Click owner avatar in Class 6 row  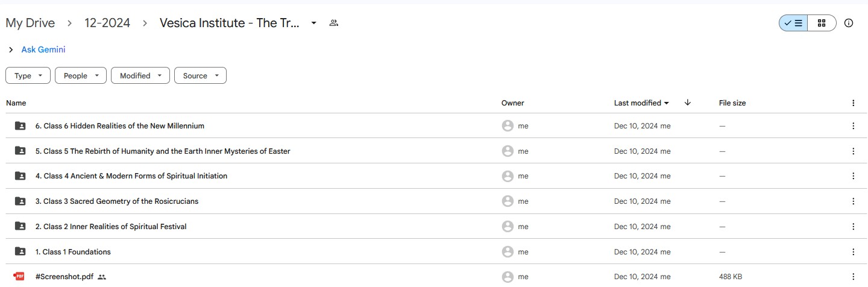tap(508, 126)
